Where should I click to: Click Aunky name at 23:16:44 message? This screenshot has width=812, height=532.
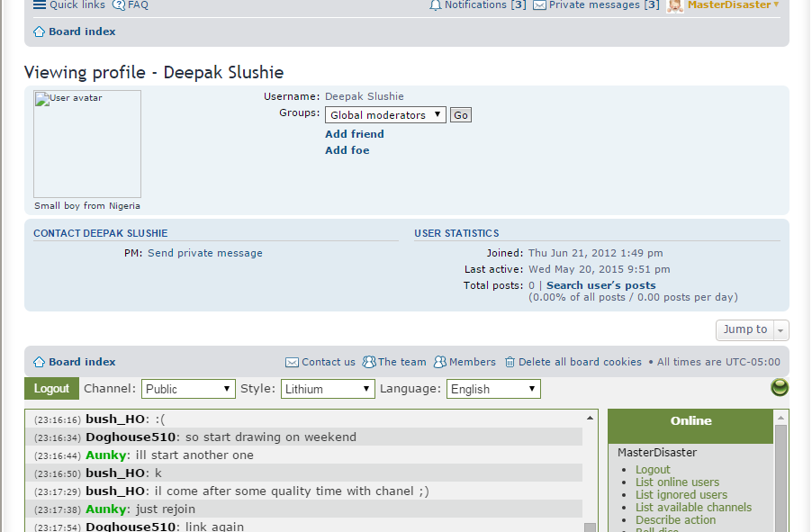pos(106,455)
